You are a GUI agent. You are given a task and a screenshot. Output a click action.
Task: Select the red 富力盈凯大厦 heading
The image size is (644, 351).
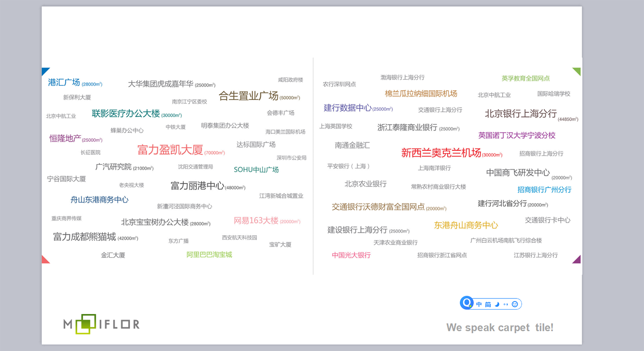pyautogui.click(x=170, y=150)
